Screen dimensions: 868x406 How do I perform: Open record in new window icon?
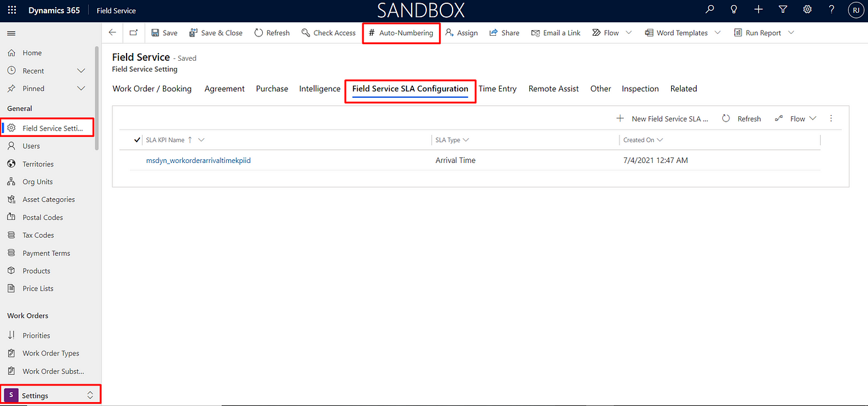coord(133,33)
